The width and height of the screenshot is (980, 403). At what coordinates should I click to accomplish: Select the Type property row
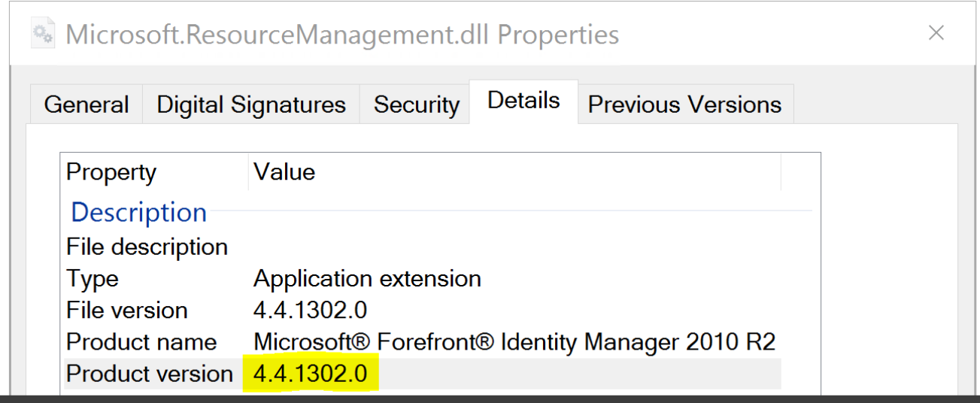(x=421, y=278)
